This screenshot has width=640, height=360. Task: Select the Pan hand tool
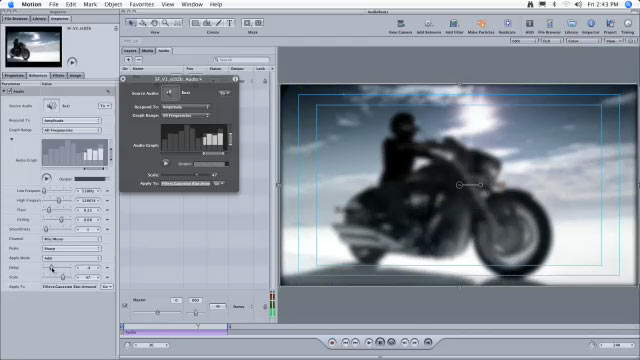(154, 23)
